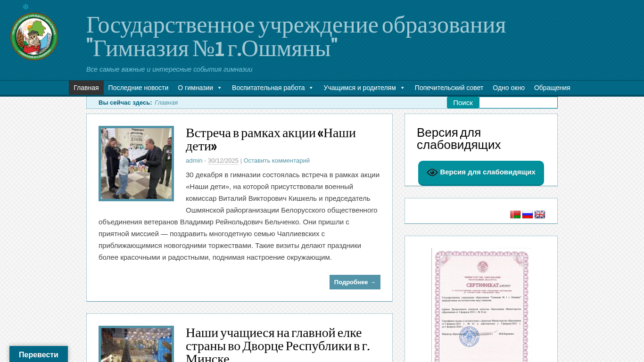This screenshot has width=644, height=362.
Task: Focus the search input field
Action: (x=518, y=103)
